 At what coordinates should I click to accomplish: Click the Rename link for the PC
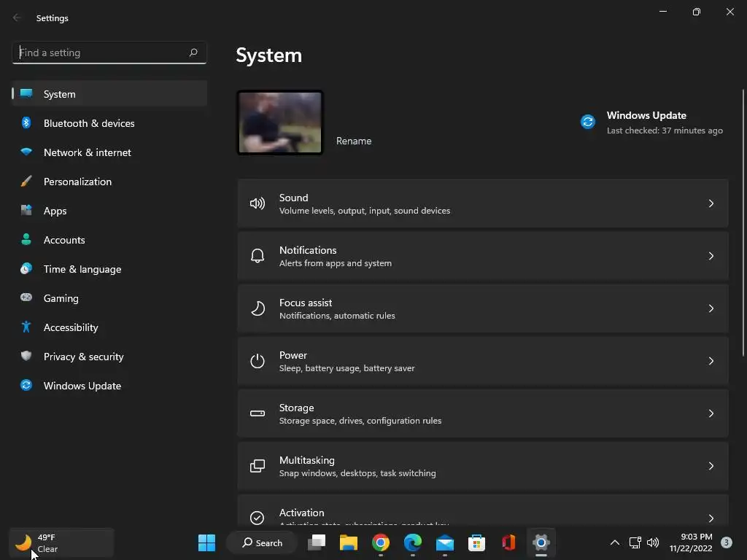coord(354,141)
